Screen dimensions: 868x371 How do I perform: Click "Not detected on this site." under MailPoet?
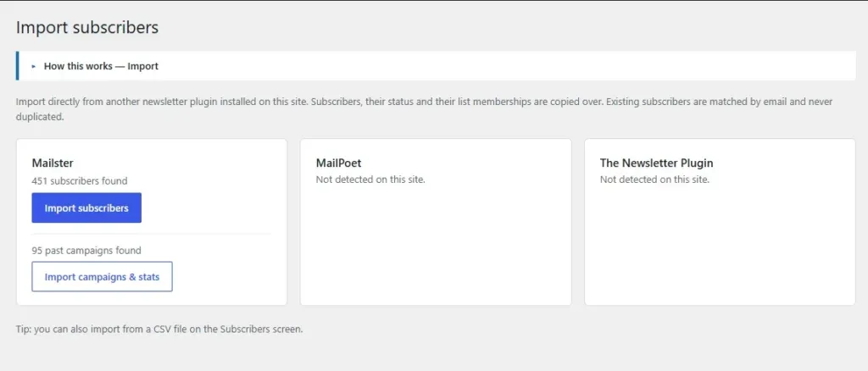[370, 180]
